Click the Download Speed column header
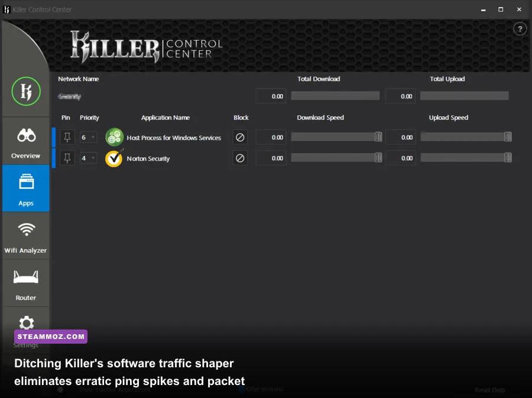This screenshot has height=398, width=532. (320, 118)
